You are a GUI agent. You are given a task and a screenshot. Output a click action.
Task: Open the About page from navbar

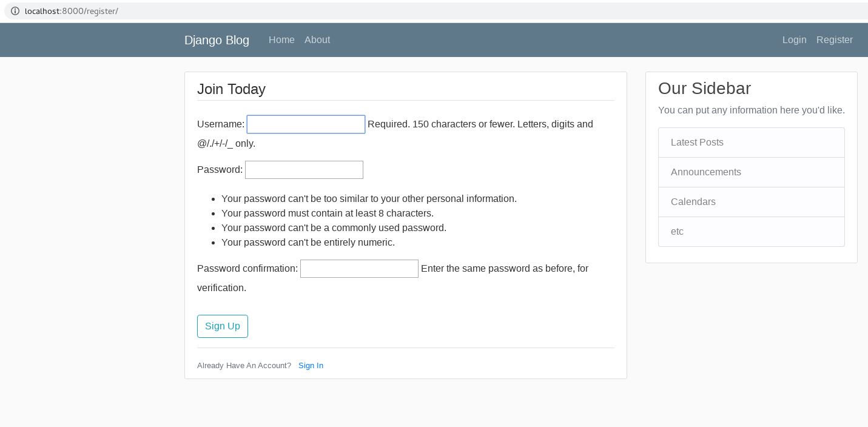pos(317,40)
